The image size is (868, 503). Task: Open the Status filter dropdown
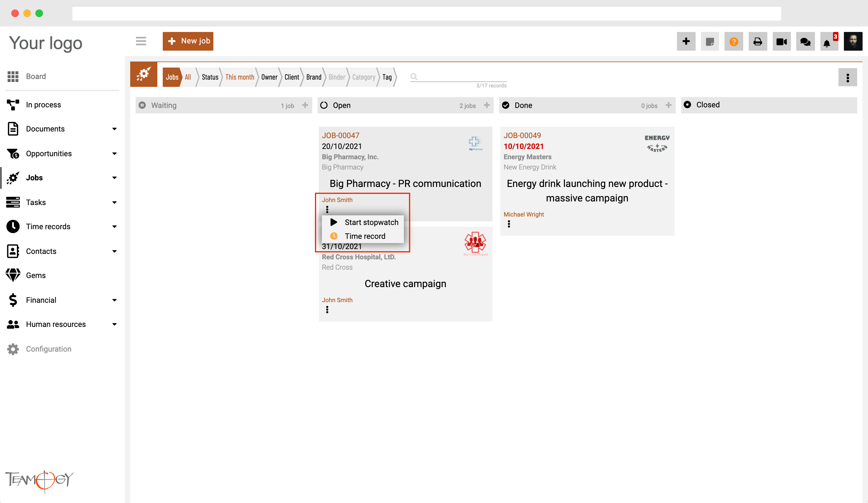210,77
